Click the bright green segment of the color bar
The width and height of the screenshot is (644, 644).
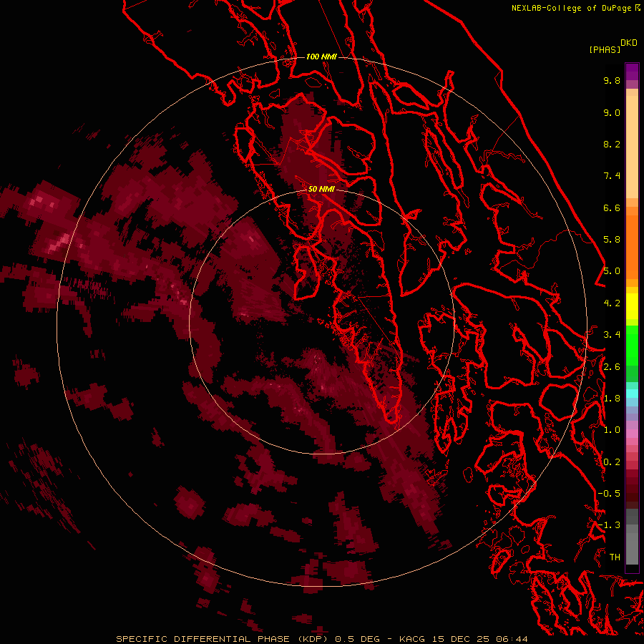(x=632, y=344)
